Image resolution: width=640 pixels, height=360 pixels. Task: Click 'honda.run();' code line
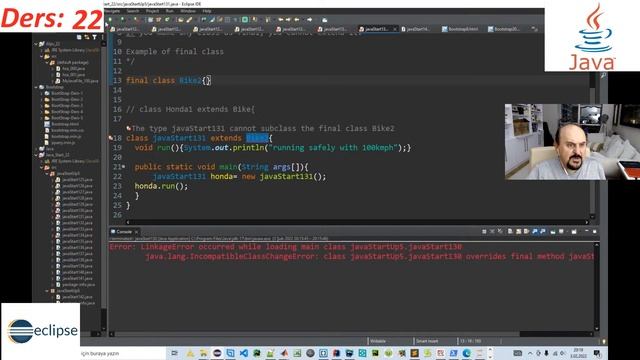tap(161, 186)
